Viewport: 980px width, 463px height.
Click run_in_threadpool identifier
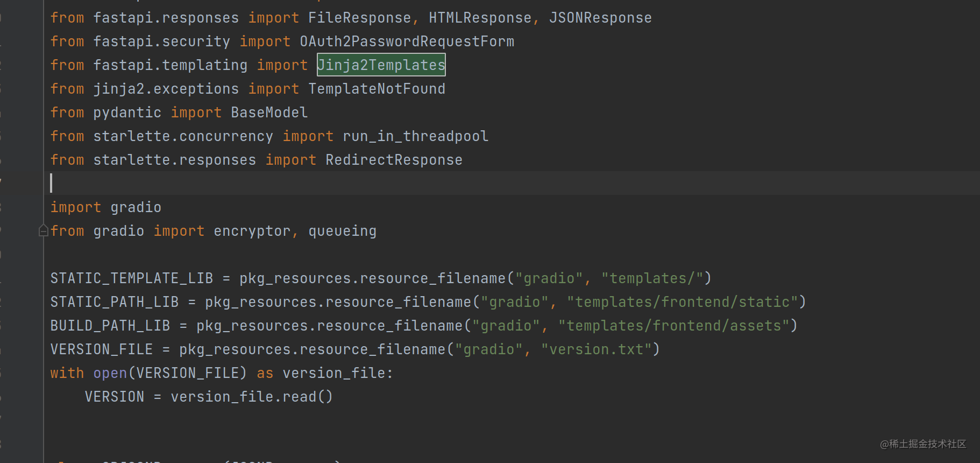pyautogui.click(x=416, y=136)
